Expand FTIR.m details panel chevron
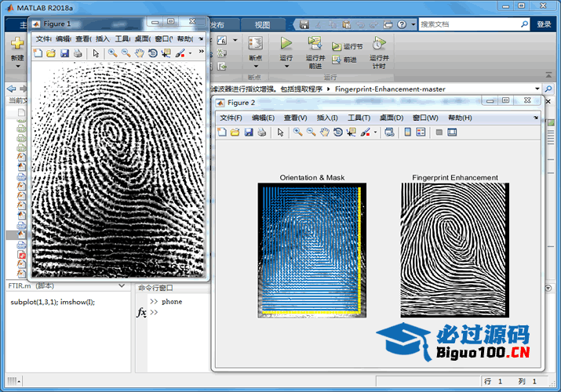Screen dimensions: 561x392 [122, 286]
